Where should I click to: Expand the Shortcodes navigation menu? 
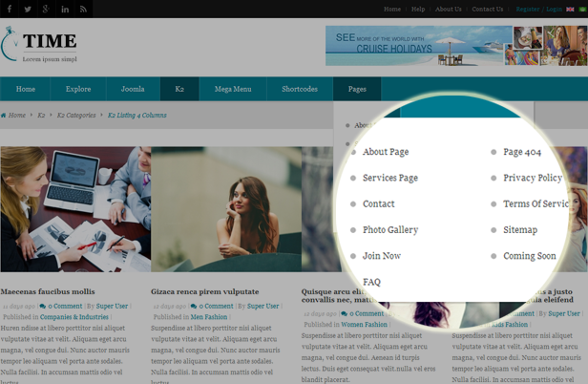300,89
